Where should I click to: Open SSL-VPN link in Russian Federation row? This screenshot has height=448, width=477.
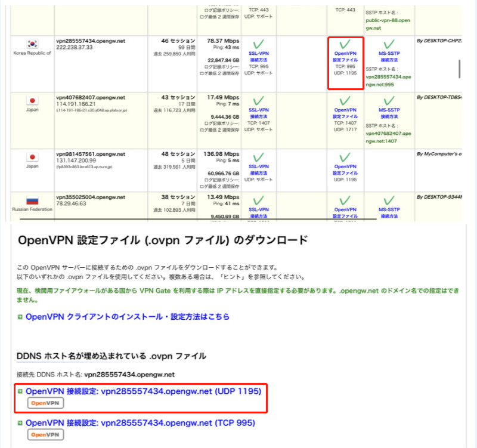click(259, 213)
